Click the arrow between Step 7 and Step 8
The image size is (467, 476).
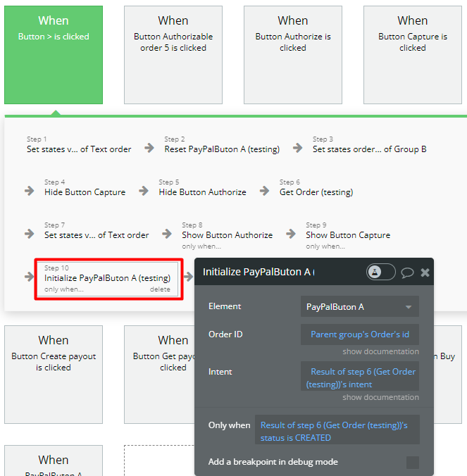tap(167, 234)
